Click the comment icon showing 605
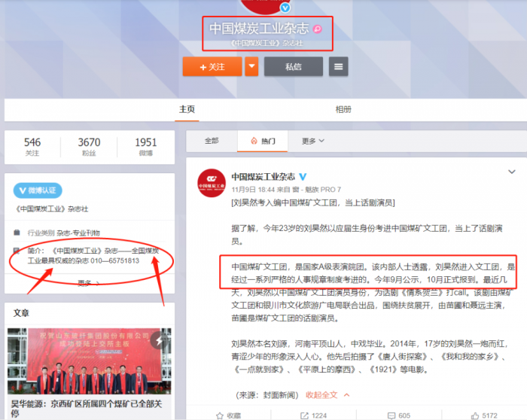This screenshot has height=420, width=527. (391, 415)
